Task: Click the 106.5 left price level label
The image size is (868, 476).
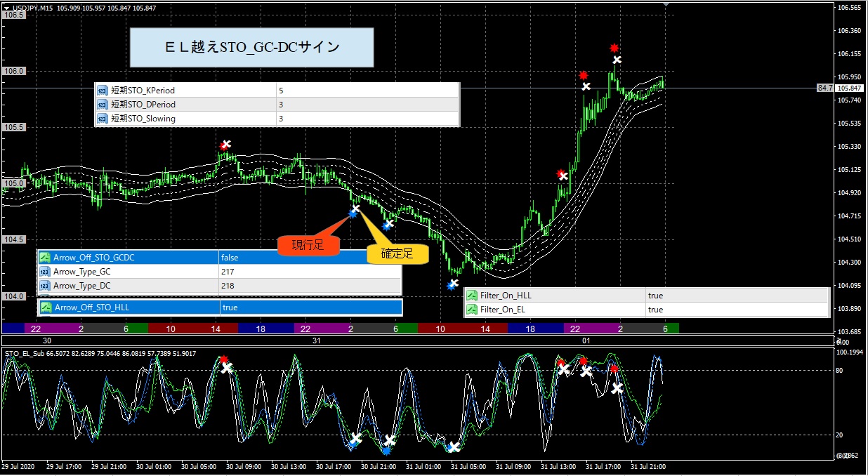Action: pyautogui.click(x=14, y=15)
